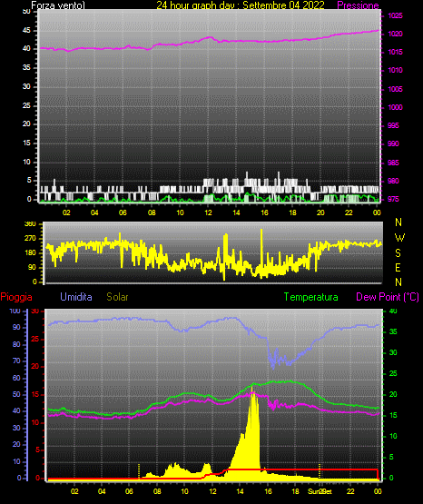Click the Pioggia legend label
Viewport: 423px width, 504px height.
tap(16, 297)
